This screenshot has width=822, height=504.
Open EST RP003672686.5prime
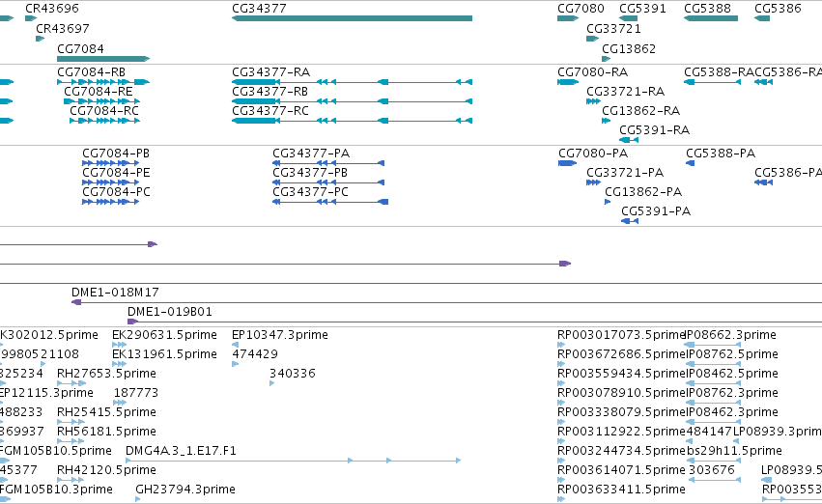point(621,353)
